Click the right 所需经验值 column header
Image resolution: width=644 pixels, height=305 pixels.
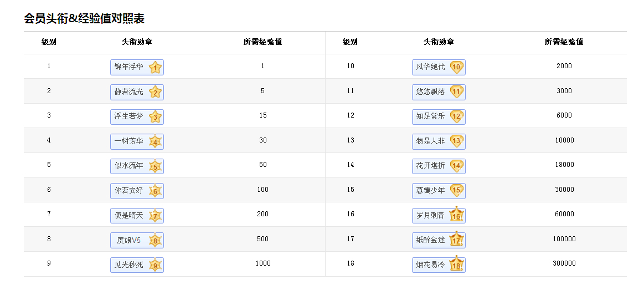point(564,42)
